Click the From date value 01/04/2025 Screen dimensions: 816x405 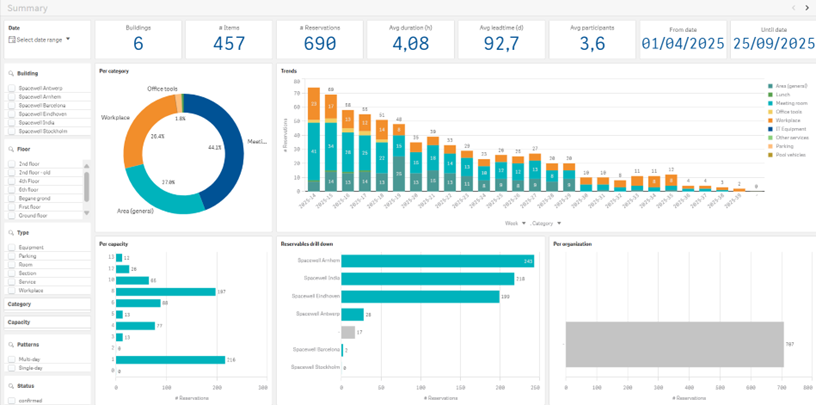point(683,43)
